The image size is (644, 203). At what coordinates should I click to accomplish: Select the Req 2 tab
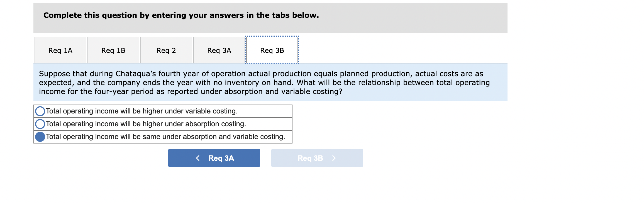pos(167,50)
